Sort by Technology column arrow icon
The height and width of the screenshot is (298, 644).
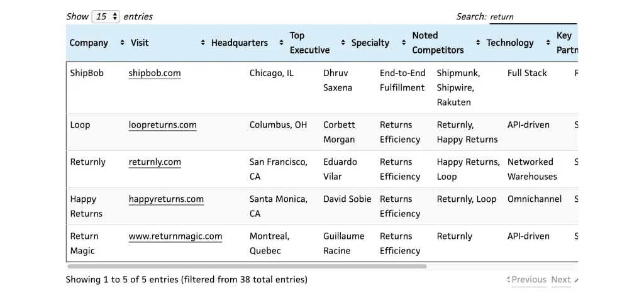coord(548,43)
